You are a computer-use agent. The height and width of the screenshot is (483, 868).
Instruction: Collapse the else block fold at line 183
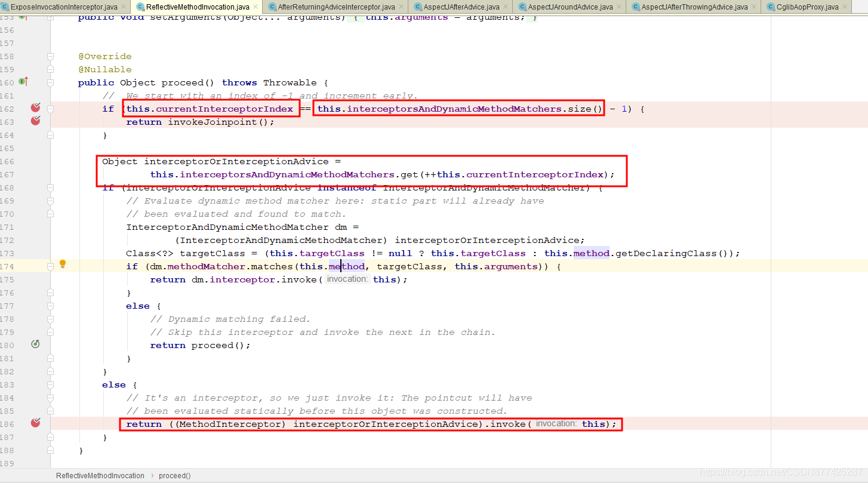click(51, 385)
